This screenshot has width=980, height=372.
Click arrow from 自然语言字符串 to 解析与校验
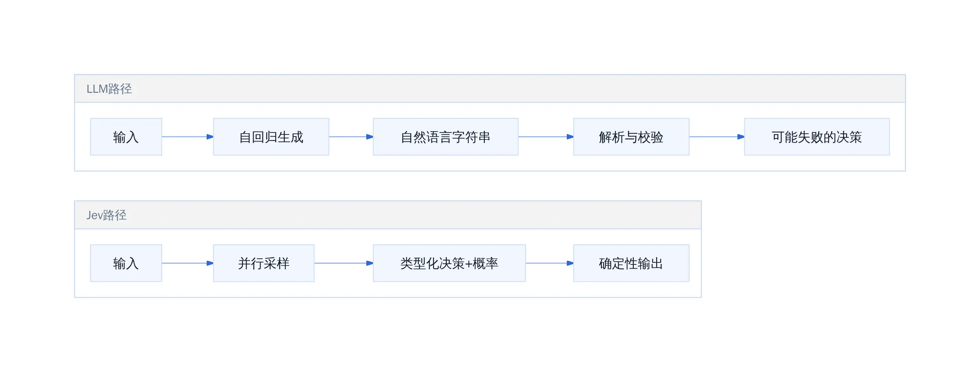tap(546, 137)
